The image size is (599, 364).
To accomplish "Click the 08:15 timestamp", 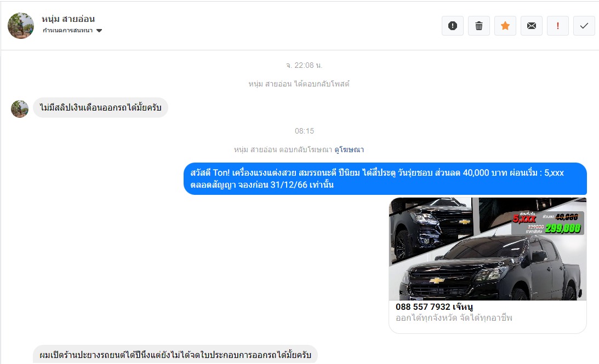I will [x=304, y=131].
